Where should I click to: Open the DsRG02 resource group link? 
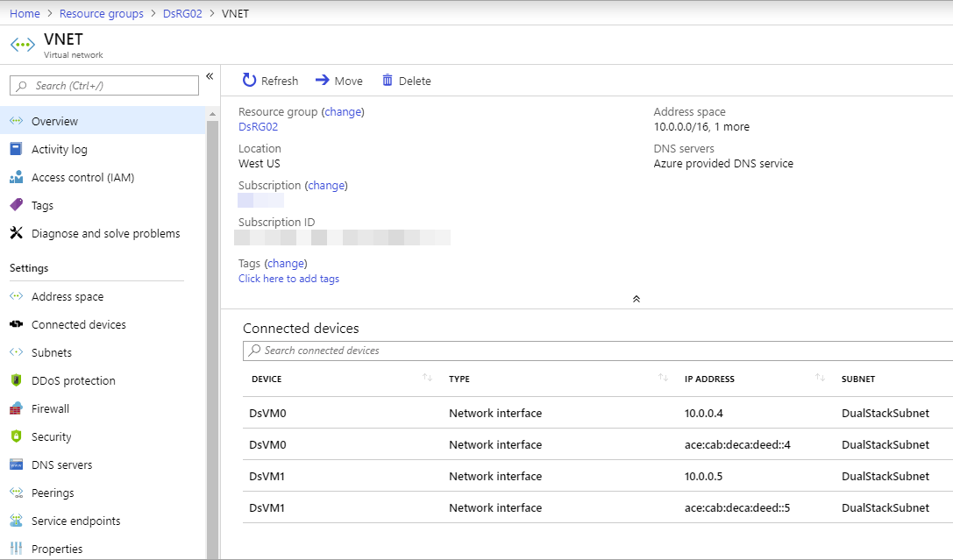tap(258, 126)
